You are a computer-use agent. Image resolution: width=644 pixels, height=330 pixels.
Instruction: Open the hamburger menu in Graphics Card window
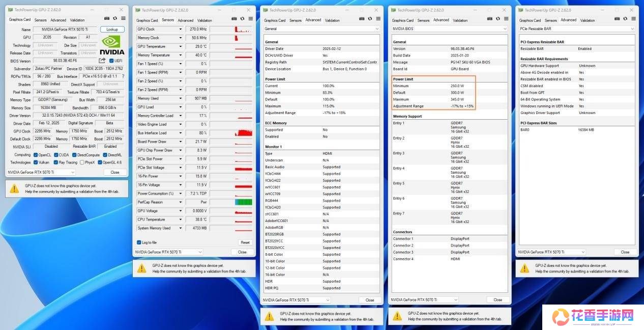click(123, 18)
